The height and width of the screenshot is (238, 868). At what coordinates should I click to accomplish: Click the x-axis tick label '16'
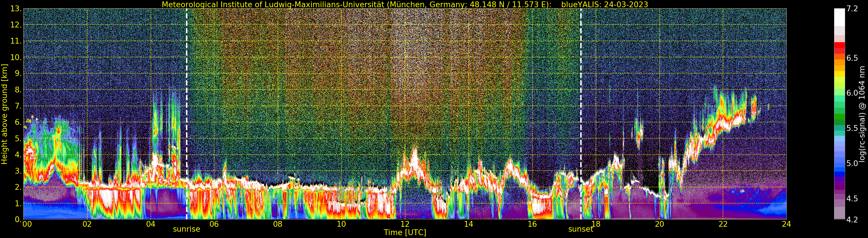coord(532,224)
